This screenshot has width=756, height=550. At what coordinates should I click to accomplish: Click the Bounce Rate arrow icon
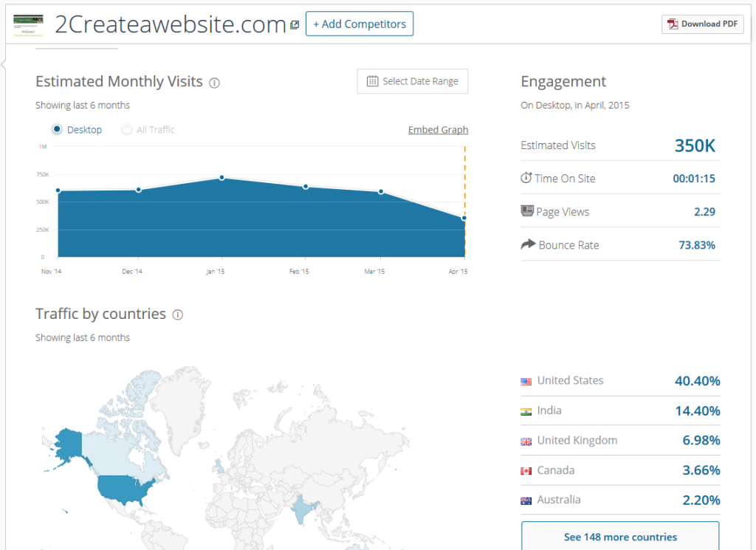pos(528,244)
